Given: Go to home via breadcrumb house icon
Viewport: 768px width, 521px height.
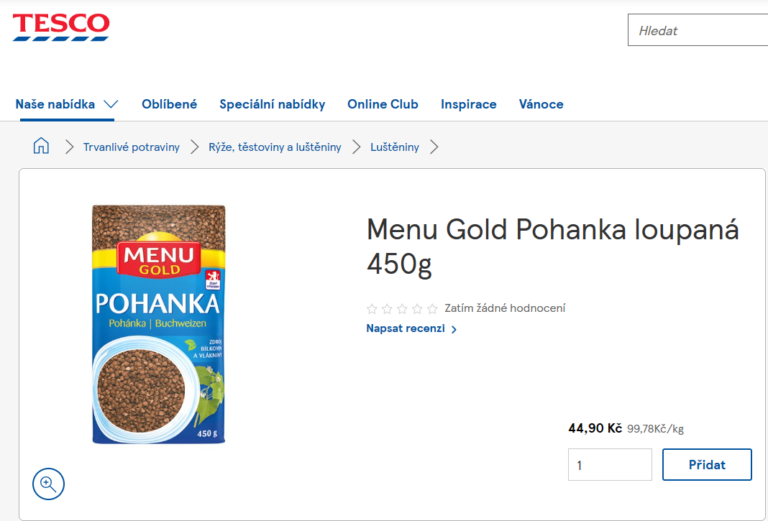Looking at the screenshot, I should click(x=41, y=146).
